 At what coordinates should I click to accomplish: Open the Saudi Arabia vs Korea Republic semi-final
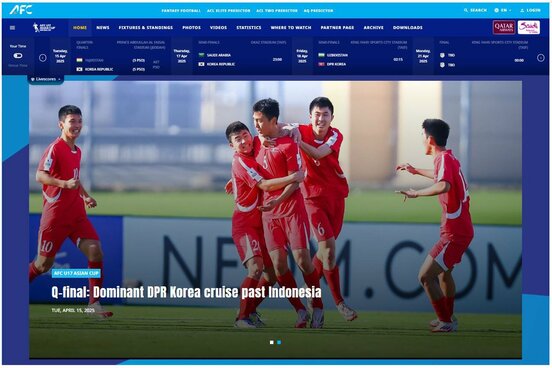coord(242,56)
